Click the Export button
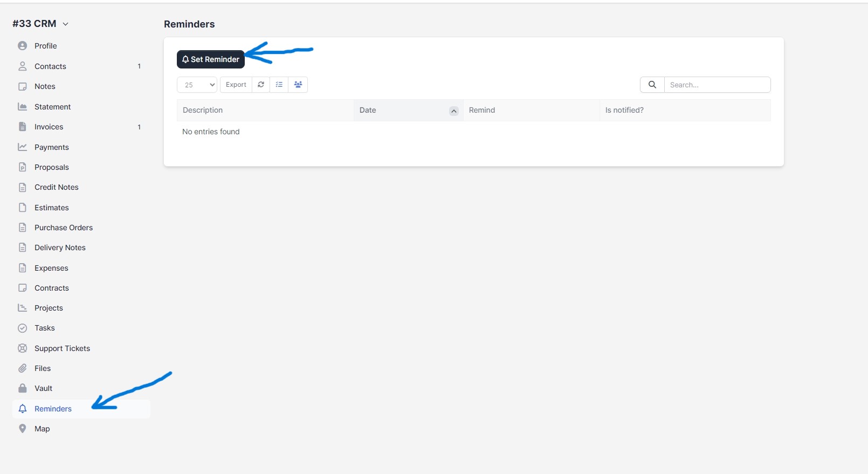Screen dimensions: 868x474 [x=236, y=85]
